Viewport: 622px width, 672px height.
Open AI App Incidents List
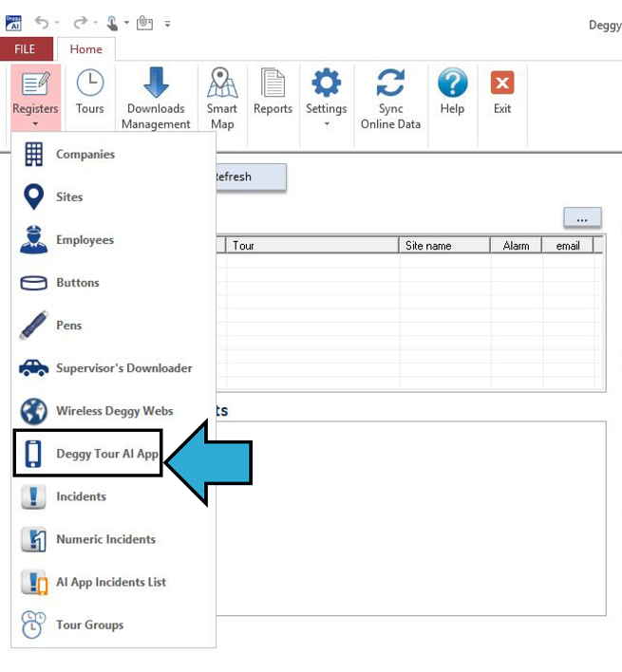[x=114, y=583]
